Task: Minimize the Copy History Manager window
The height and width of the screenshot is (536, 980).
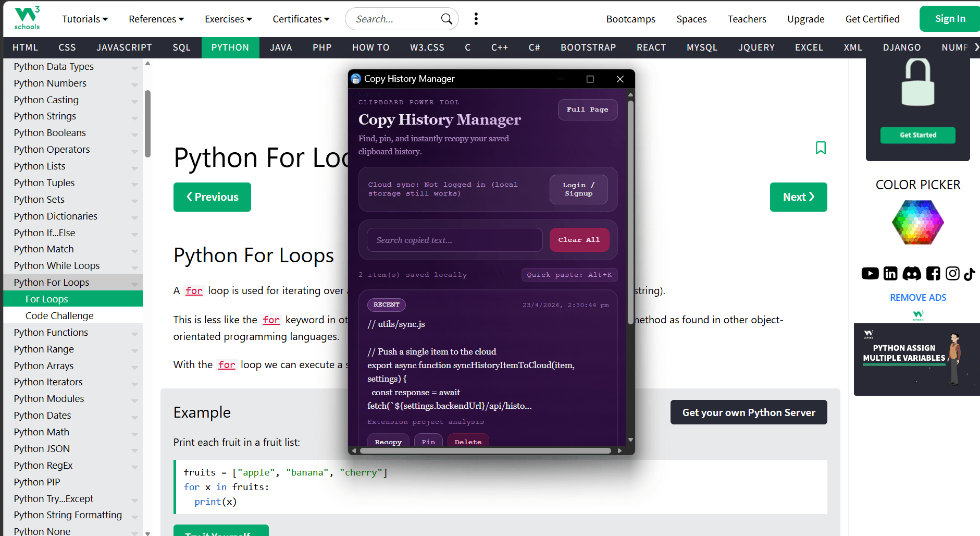Action: (x=560, y=79)
